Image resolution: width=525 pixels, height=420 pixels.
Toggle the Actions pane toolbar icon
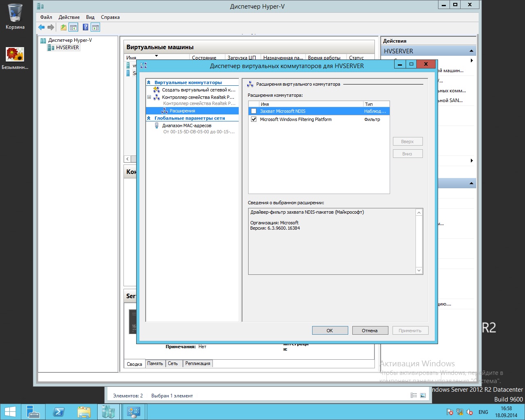coord(96,27)
